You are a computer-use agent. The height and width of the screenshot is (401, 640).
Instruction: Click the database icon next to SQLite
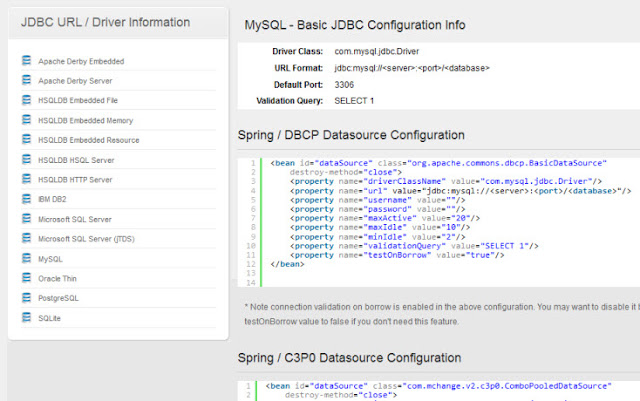[27, 317]
